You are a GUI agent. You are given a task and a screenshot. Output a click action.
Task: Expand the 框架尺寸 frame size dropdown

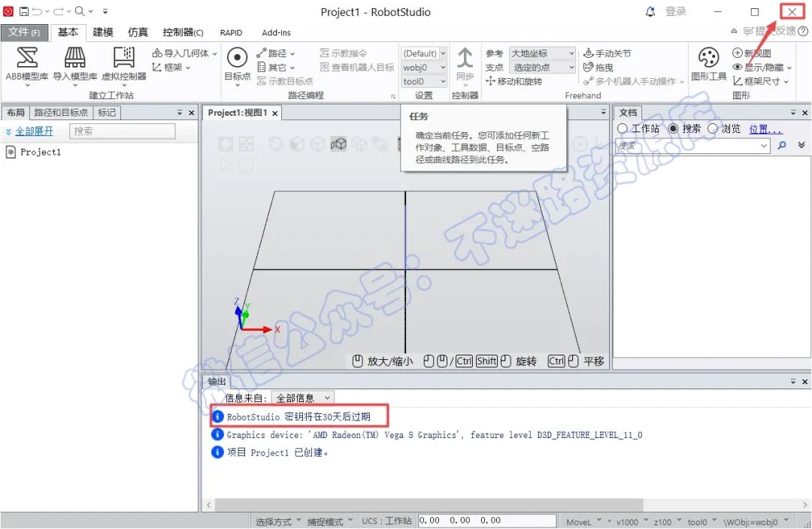[786, 82]
